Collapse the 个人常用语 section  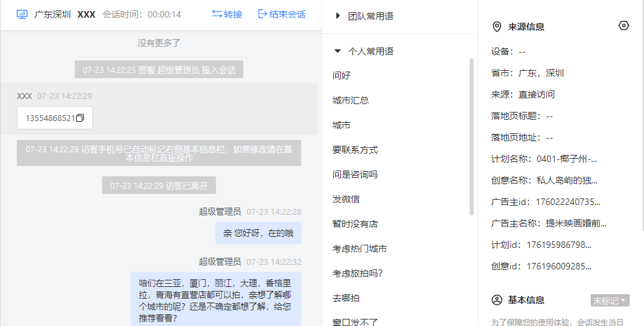pos(338,51)
